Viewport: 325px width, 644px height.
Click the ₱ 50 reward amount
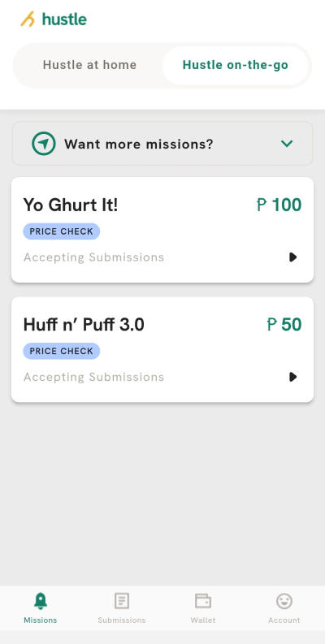(284, 325)
